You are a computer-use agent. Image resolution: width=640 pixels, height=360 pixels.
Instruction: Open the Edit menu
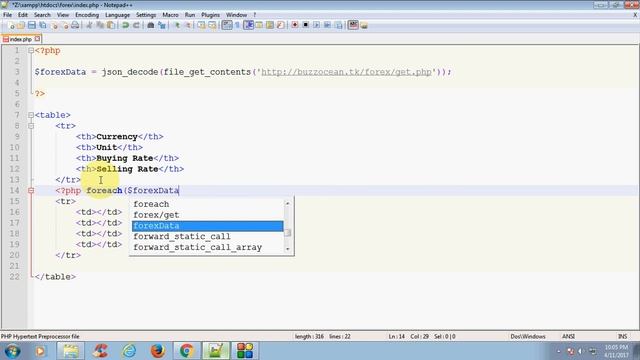23,15
